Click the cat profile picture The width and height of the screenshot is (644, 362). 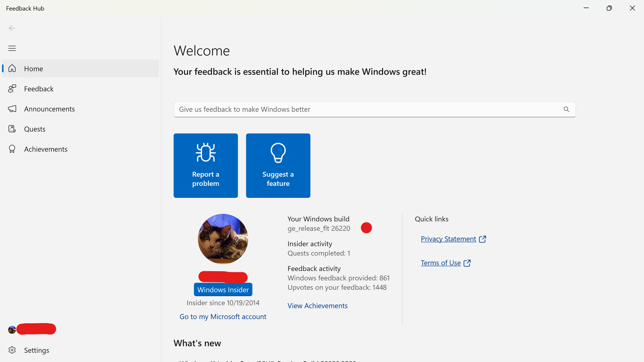coord(223,239)
